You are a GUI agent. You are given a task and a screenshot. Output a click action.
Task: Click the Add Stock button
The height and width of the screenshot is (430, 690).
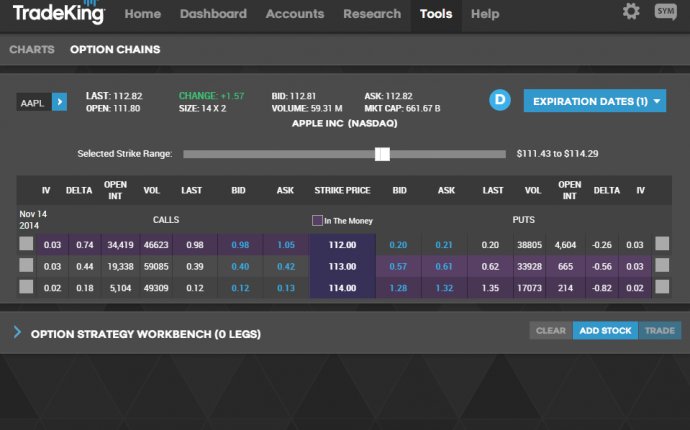pyautogui.click(x=605, y=331)
